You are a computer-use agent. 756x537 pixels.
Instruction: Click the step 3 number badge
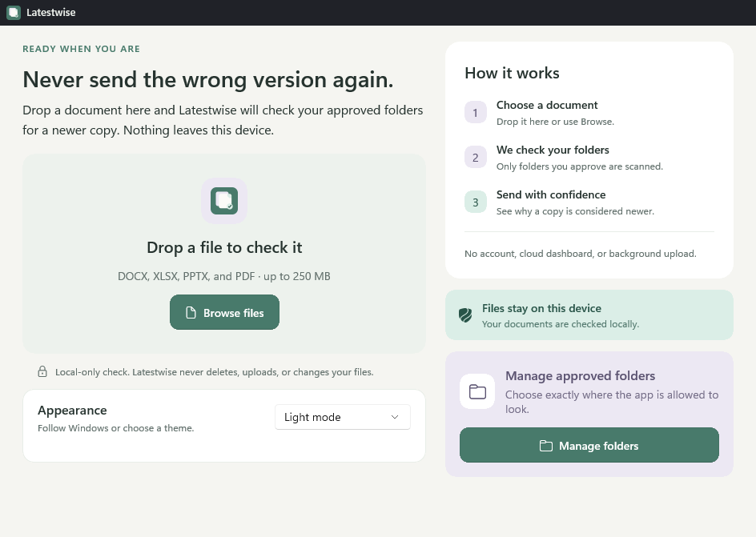[476, 202]
